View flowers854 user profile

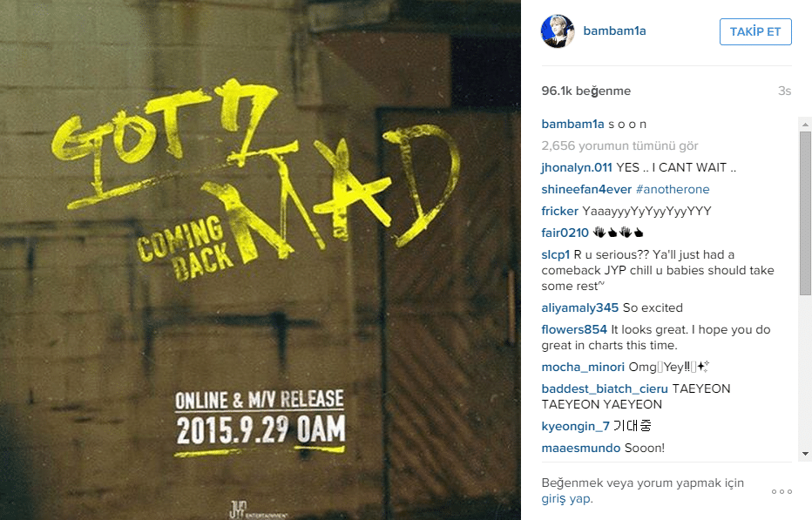click(x=574, y=329)
